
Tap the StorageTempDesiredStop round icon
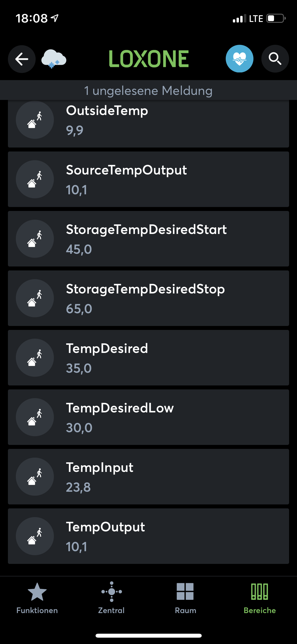pos(35,298)
